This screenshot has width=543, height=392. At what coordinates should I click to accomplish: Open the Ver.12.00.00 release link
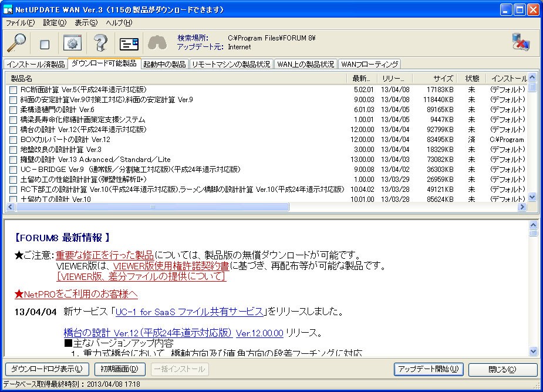(x=259, y=333)
